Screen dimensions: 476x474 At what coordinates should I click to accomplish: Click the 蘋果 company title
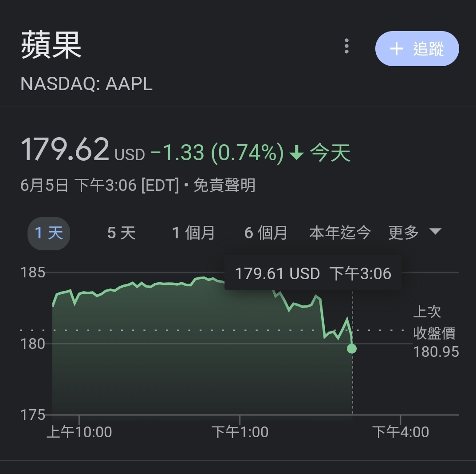click(x=51, y=45)
